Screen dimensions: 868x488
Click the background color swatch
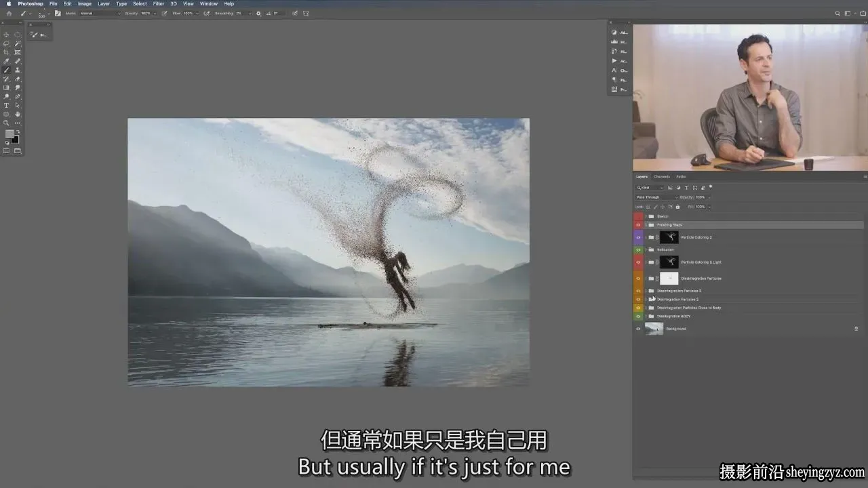(16, 140)
